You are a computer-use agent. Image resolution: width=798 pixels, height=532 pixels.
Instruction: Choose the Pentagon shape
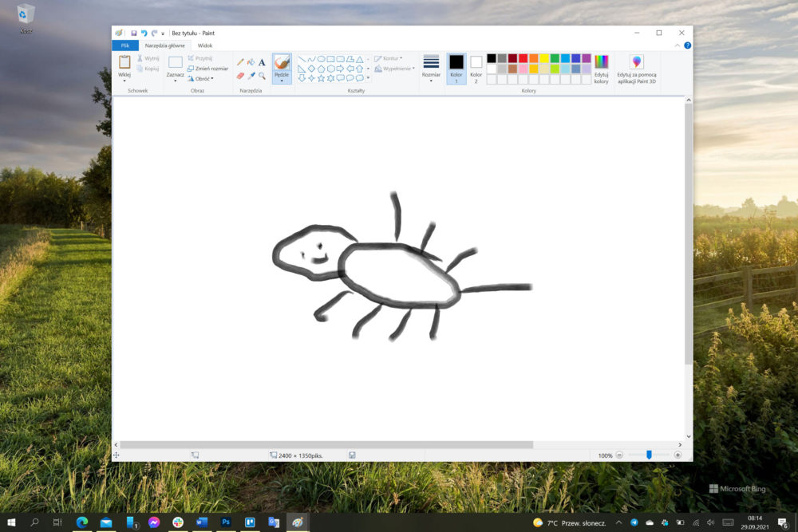click(321, 69)
